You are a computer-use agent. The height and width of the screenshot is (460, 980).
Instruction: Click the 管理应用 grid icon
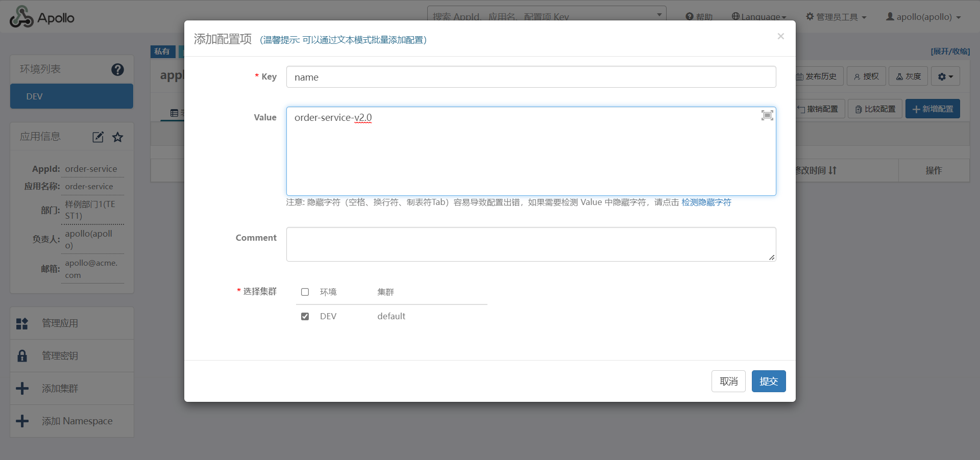(22, 323)
